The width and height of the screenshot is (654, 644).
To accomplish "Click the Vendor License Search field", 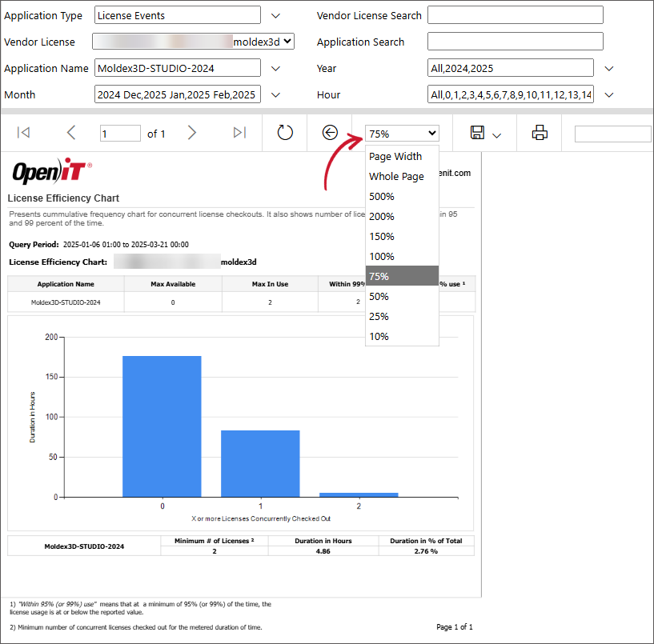I will 515,15.
